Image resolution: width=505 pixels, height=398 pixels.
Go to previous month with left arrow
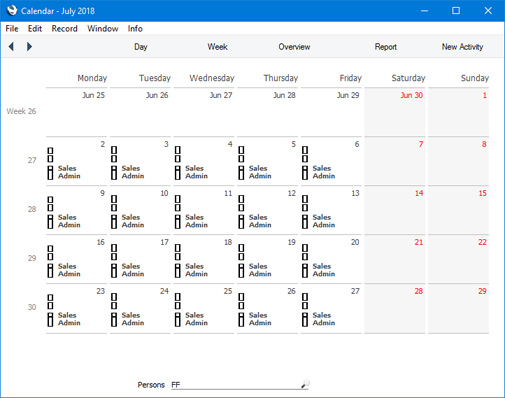(11, 46)
